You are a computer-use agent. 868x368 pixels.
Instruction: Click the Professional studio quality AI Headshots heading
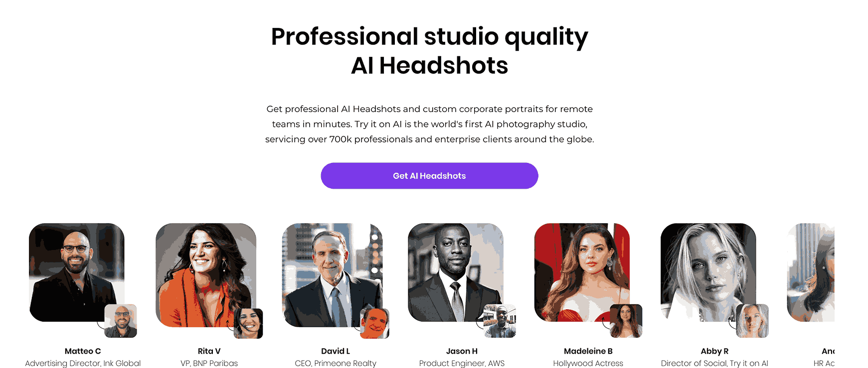pos(429,51)
